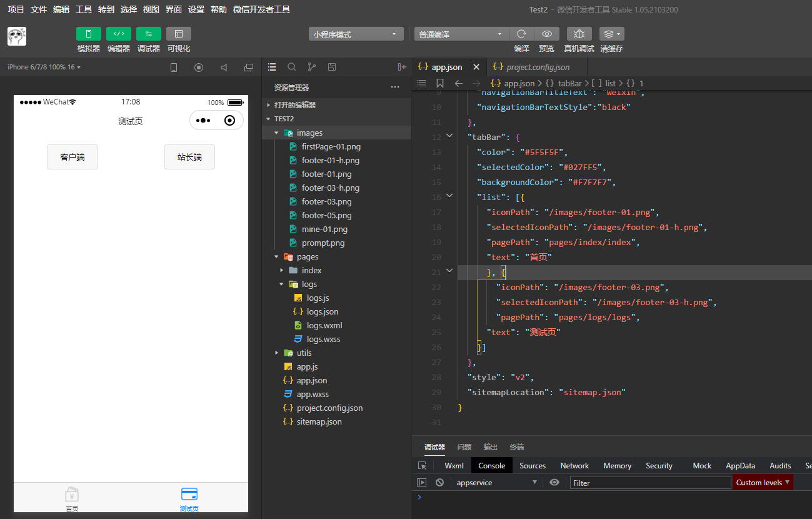
Task: Click the editor navigate back arrow
Action: [x=458, y=83]
